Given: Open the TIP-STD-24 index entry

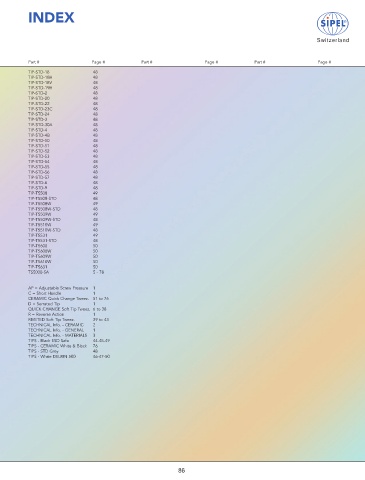Looking at the screenshot, I should (x=39, y=114).
